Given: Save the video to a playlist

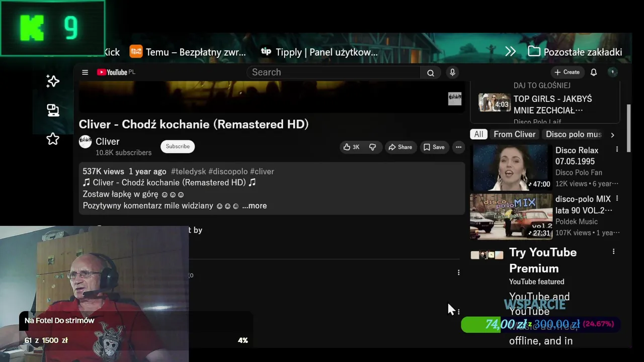Looking at the screenshot, I should coord(434,147).
